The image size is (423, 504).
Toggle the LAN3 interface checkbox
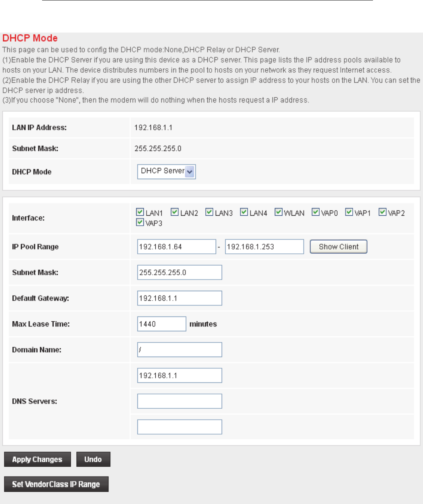[209, 212]
